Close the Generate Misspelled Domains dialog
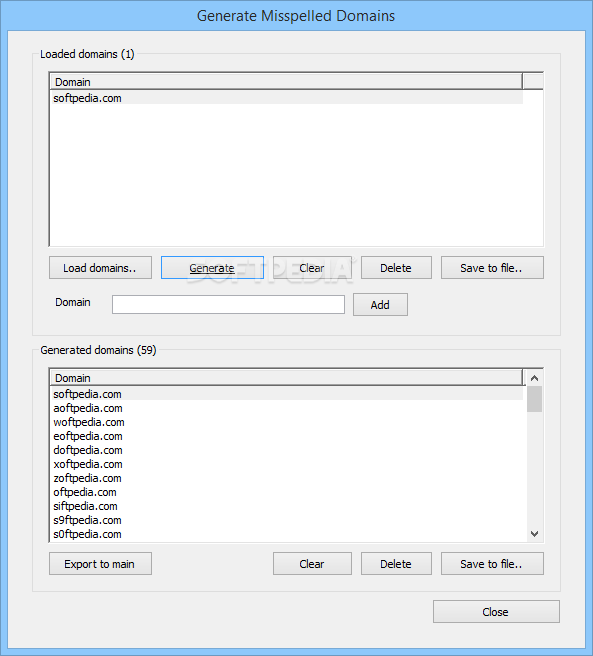The height and width of the screenshot is (656, 593). tap(496, 612)
